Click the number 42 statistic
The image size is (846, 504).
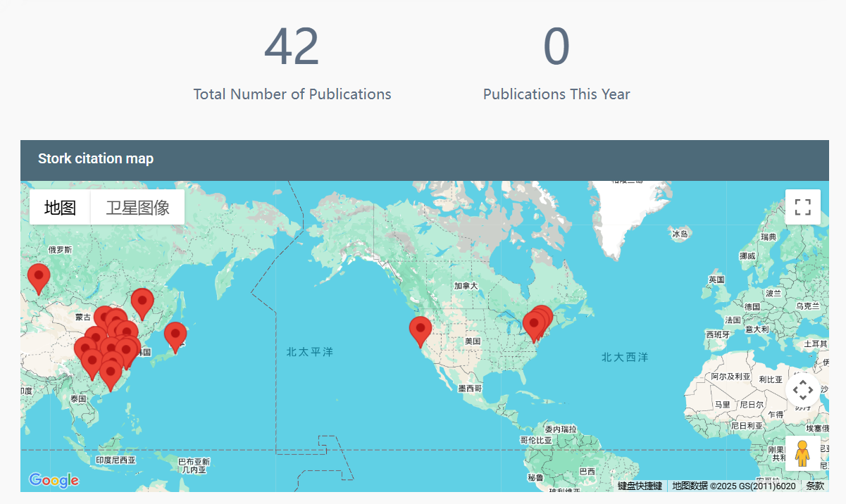click(292, 46)
